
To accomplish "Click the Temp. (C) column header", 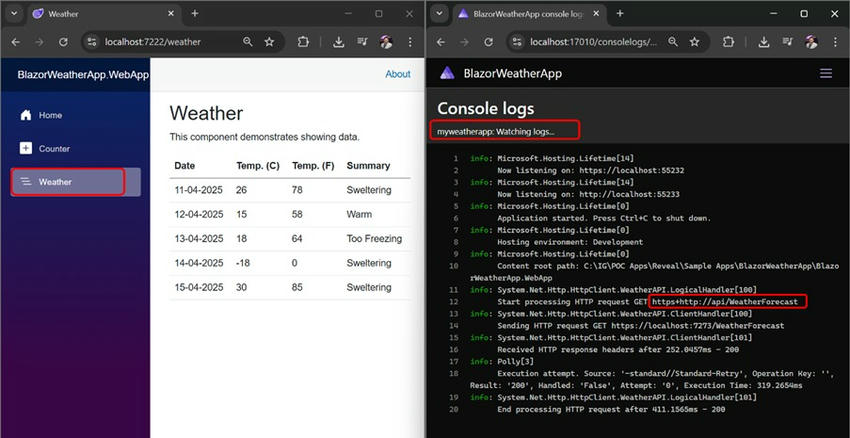I will point(258,166).
